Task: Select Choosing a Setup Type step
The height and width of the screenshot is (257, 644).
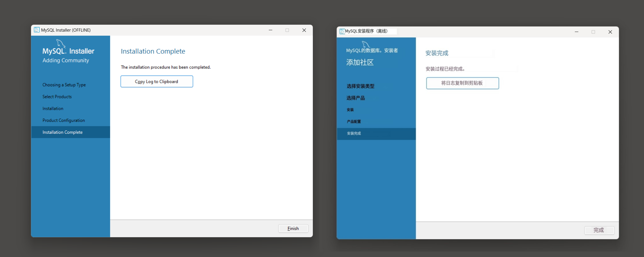Action: tap(64, 85)
